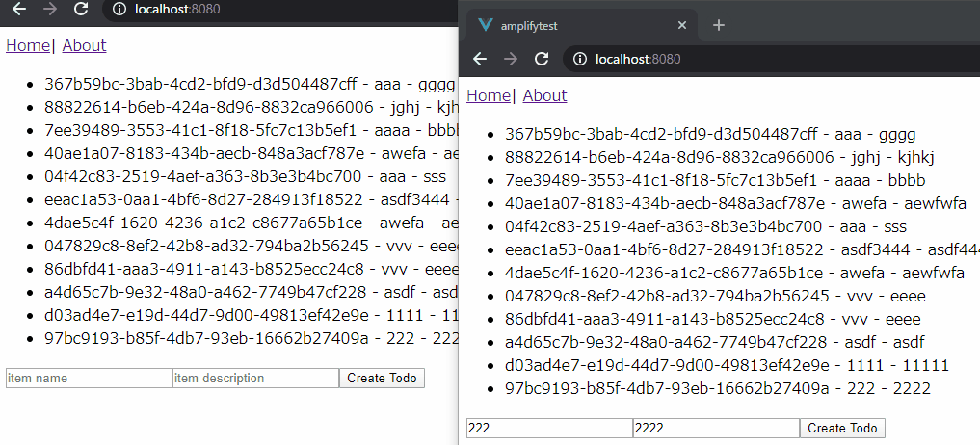Click forward arrow in amplifytest window
The width and height of the screenshot is (980, 445).
[511, 59]
